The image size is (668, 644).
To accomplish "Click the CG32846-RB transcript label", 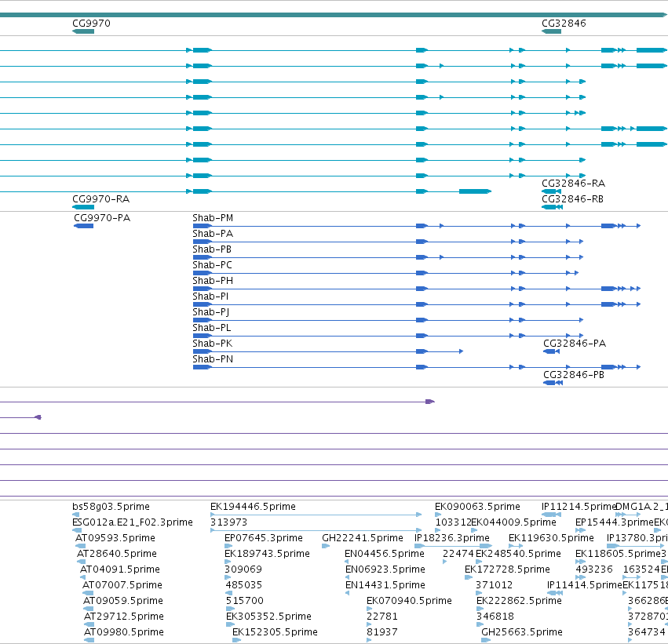I will 572,199.
